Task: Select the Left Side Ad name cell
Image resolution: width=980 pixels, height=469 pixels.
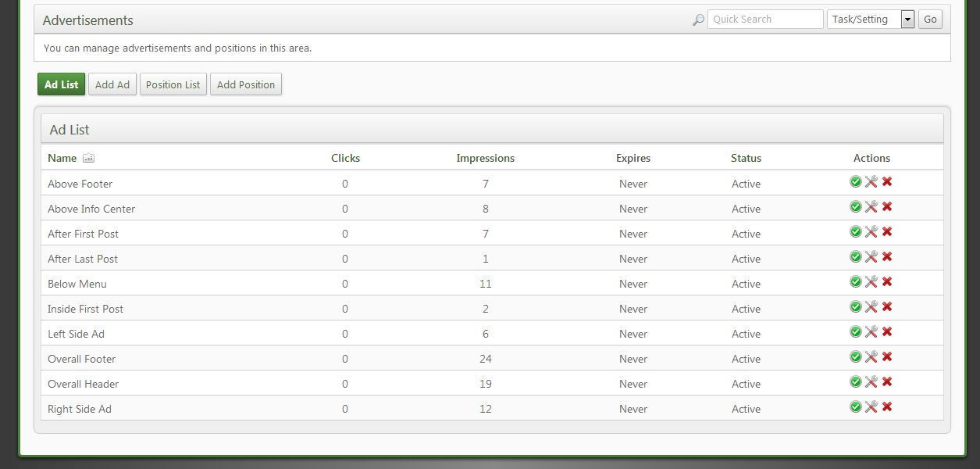Action: pos(76,334)
